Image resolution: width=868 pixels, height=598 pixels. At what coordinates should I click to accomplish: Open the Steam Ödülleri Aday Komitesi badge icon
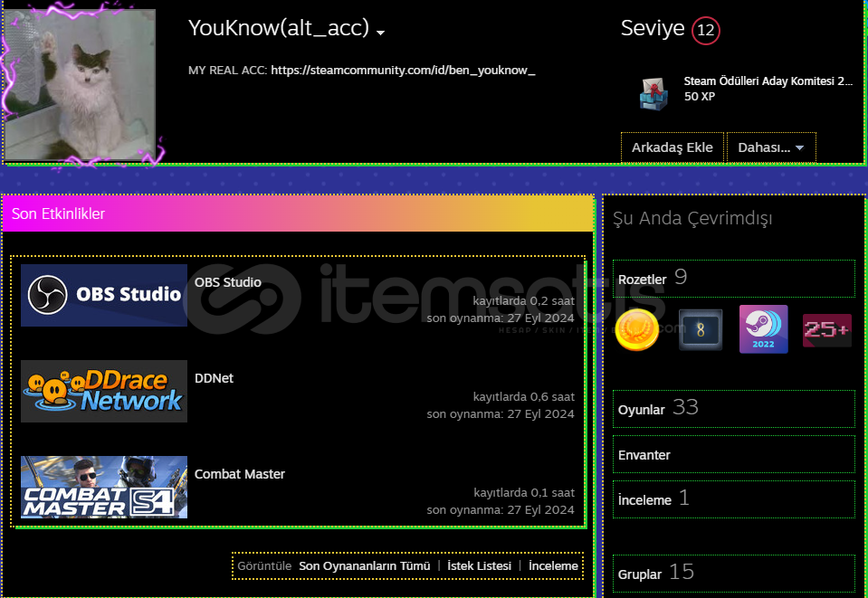click(653, 93)
